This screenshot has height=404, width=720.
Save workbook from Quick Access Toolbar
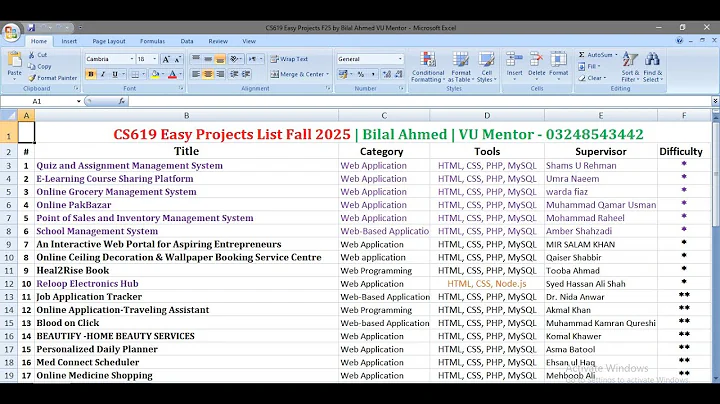pos(31,28)
